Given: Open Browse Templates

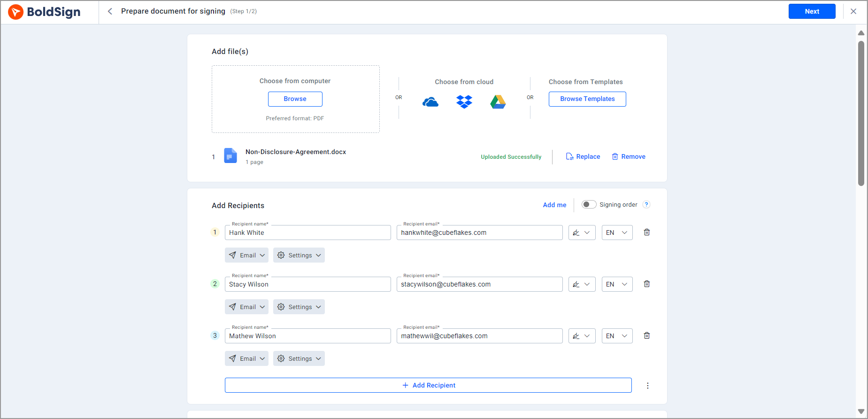Looking at the screenshot, I should point(587,99).
